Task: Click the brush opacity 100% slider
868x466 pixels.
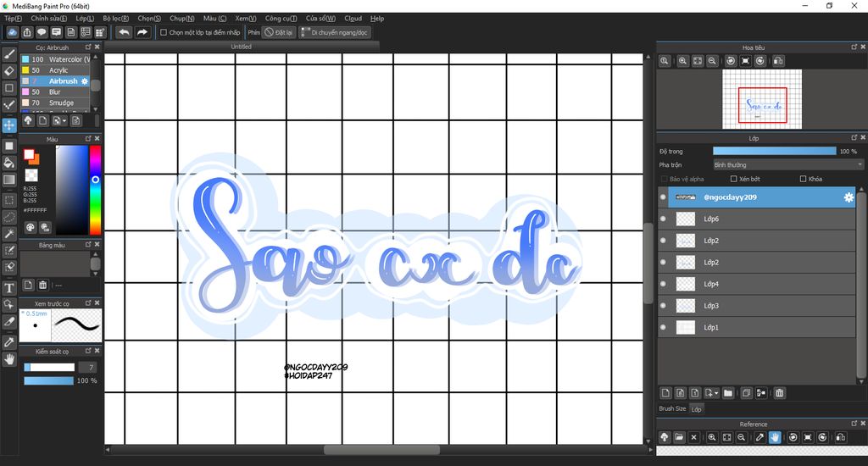Action: tap(48, 380)
